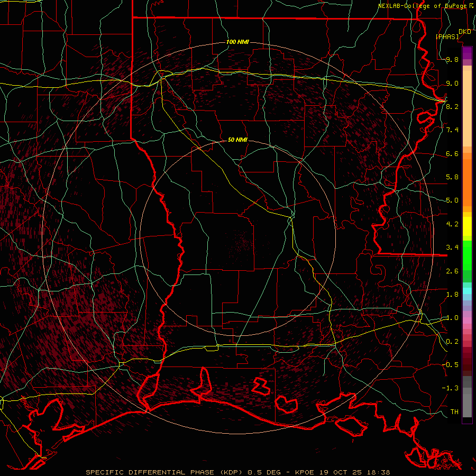This screenshot has height=476, width=476.
Task: Click the 9.0 legend value
Action: 452,83
